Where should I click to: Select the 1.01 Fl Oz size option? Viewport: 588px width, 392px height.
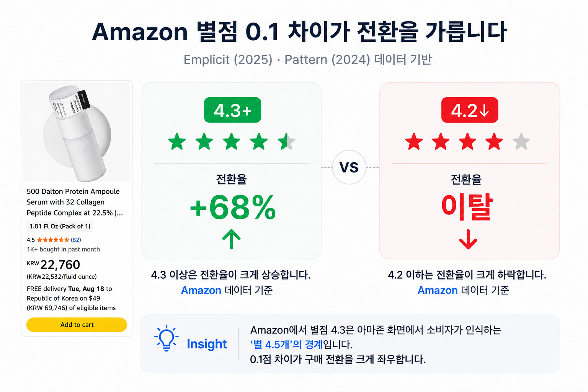(60, 226)
